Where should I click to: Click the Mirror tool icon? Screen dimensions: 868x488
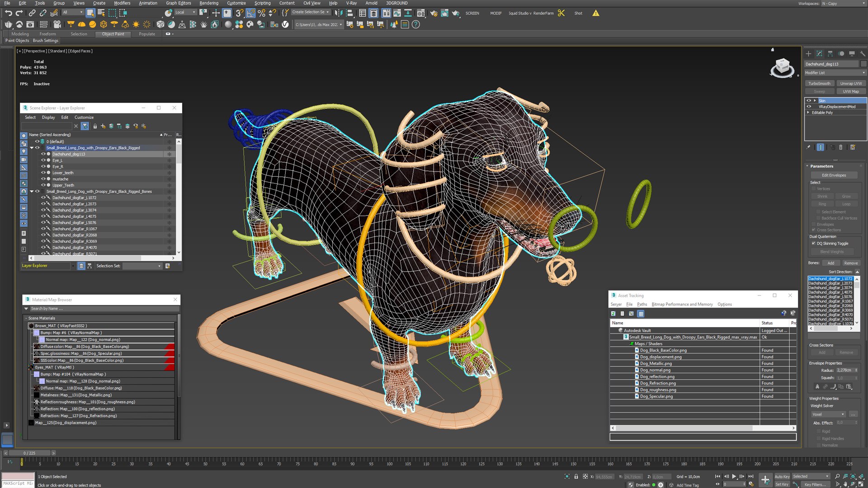(338, 13)
